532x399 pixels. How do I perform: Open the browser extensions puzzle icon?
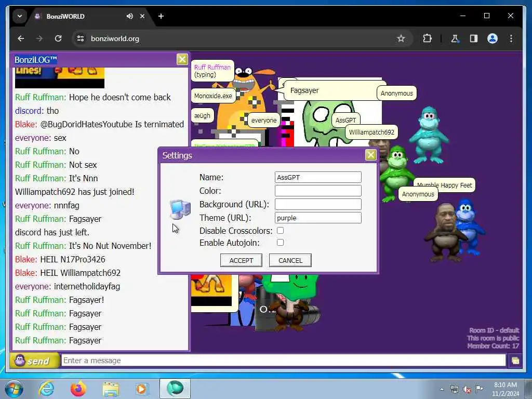pyautogui.click(x=428, y=38)
